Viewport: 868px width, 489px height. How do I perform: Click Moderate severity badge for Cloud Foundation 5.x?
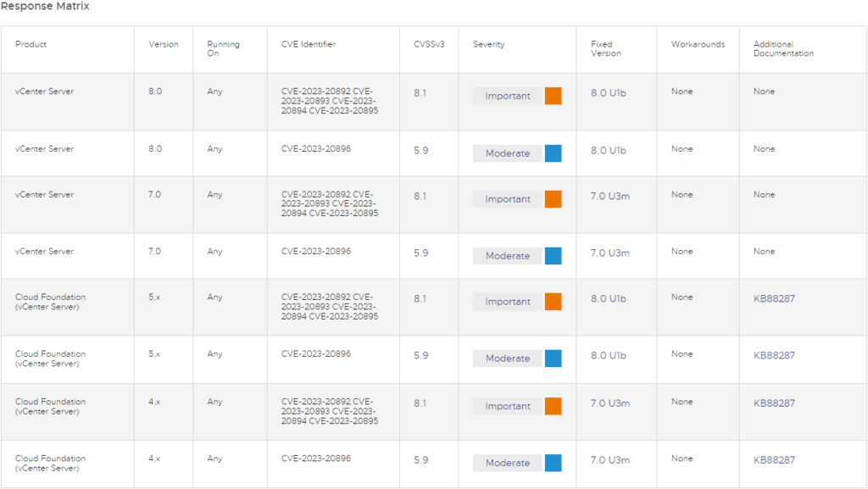point(508,358)
